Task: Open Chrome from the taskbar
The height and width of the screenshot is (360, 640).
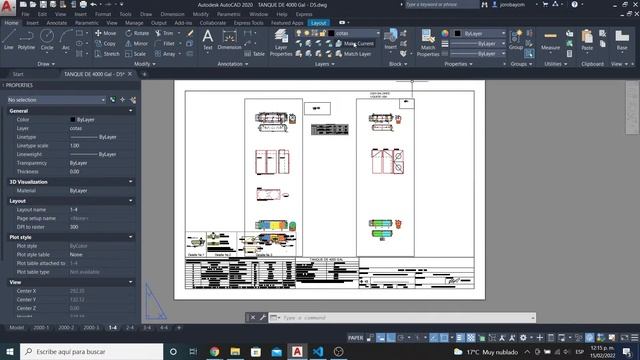Action: point(214,351)
